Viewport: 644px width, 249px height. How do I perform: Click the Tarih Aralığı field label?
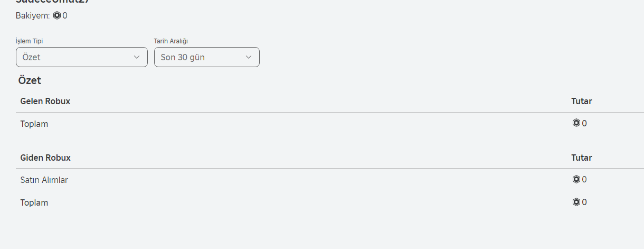click(171, 41)
